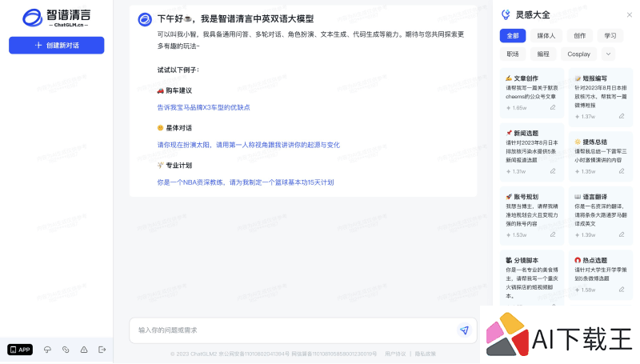
Task: Click the star count 1.31w on 新闻选题
Action: (x=516, y=172)
